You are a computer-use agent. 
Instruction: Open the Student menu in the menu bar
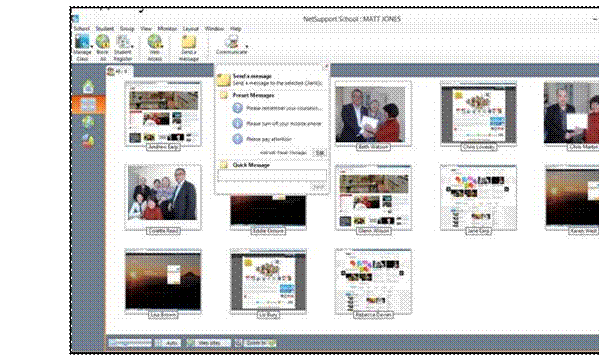104,29
